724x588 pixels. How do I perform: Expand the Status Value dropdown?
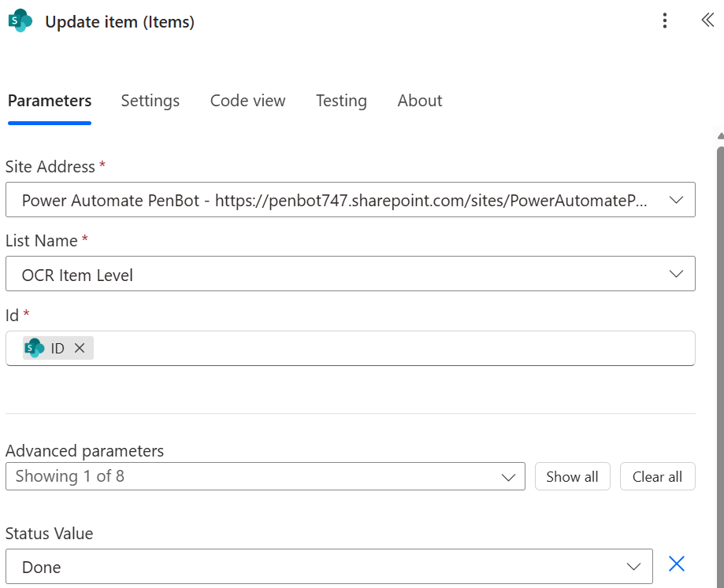(633, 567)
